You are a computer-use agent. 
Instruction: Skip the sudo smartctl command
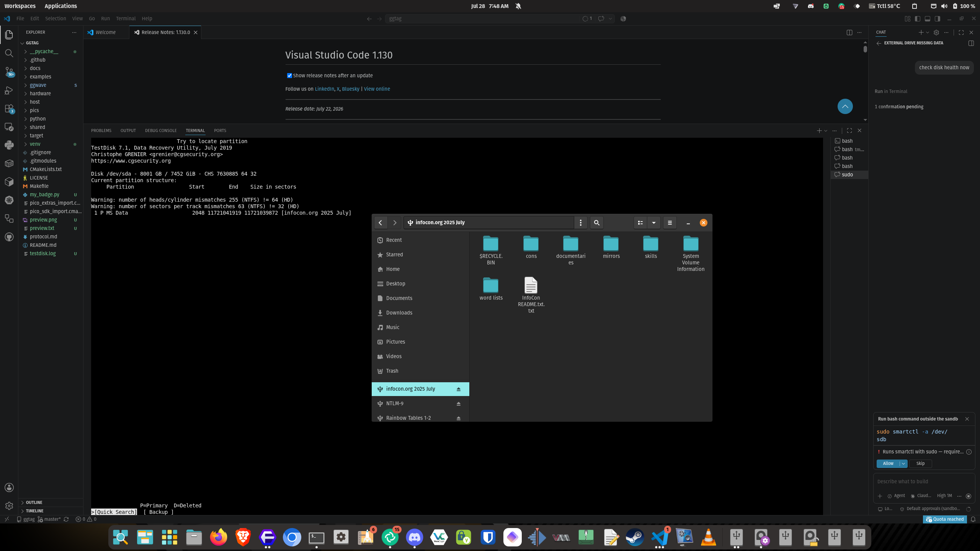[920, 464]
